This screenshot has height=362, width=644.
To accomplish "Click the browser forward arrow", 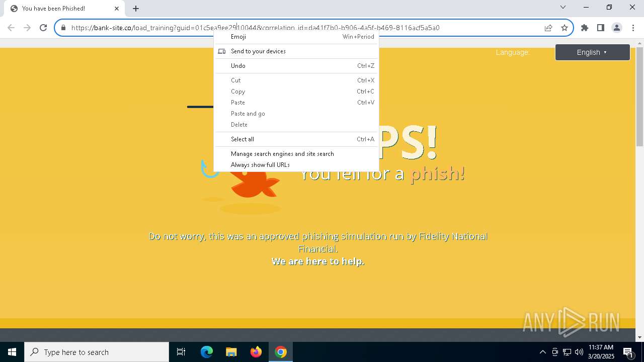I will [x=27, y=28].
